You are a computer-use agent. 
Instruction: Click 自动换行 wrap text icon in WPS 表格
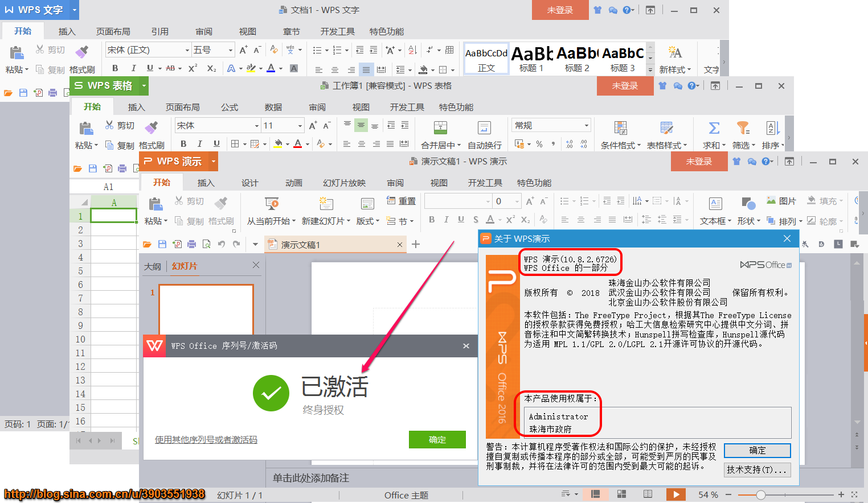click(484, 127)
